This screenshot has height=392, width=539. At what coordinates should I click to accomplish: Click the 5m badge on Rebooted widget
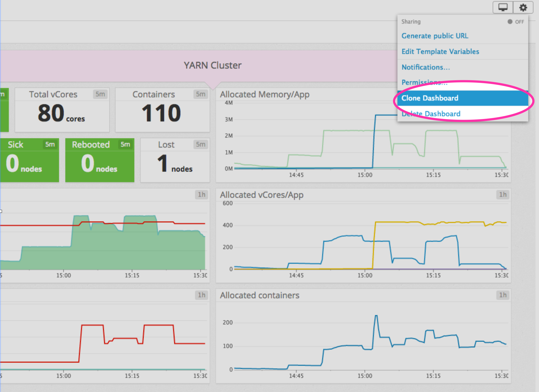[x=125, y=145]
